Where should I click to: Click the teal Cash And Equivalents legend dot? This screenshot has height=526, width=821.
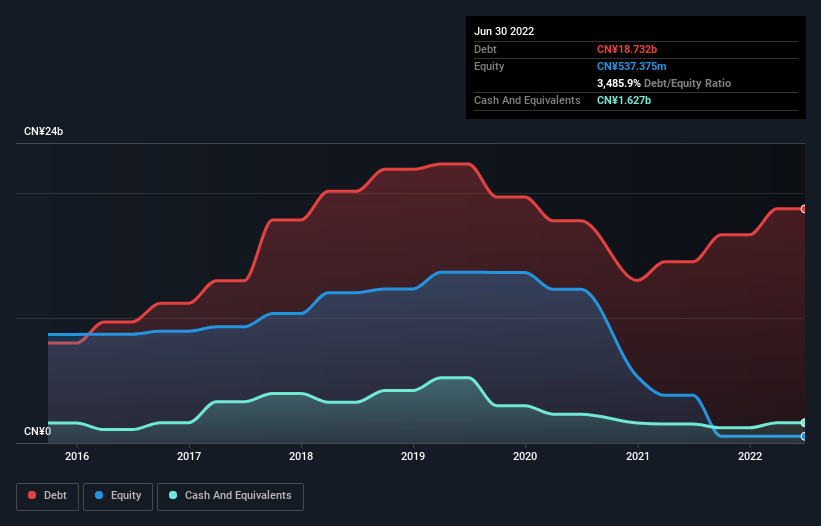click(x=173, y=495)
